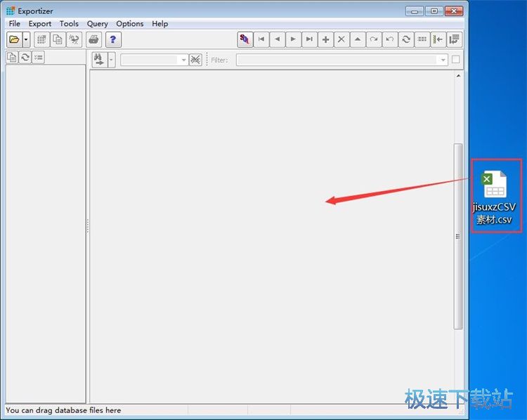
Task: Expand the Filter combo box dropdown
Action: tap(443, 60)
